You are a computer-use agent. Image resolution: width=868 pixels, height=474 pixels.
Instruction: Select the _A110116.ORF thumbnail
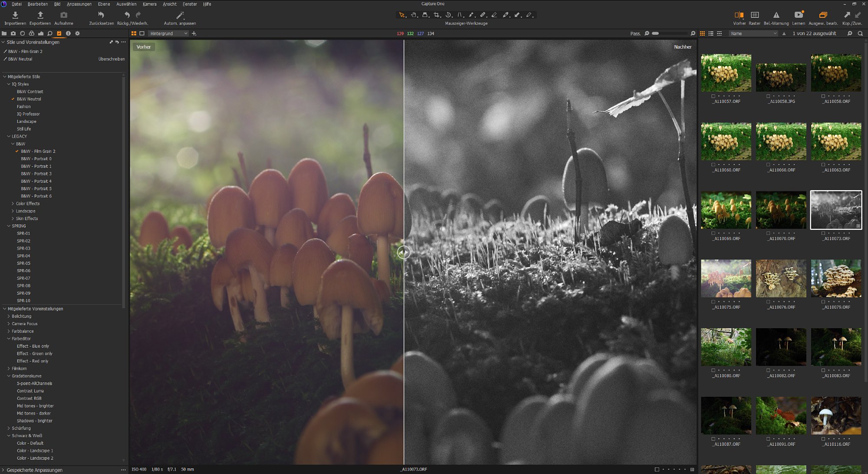[836, 416]
